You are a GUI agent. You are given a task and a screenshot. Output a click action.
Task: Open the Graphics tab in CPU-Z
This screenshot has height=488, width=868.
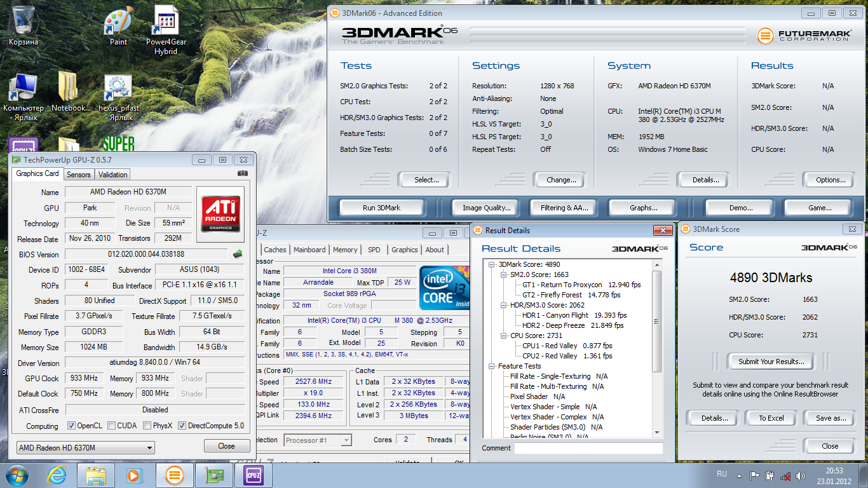click(405, 250)
